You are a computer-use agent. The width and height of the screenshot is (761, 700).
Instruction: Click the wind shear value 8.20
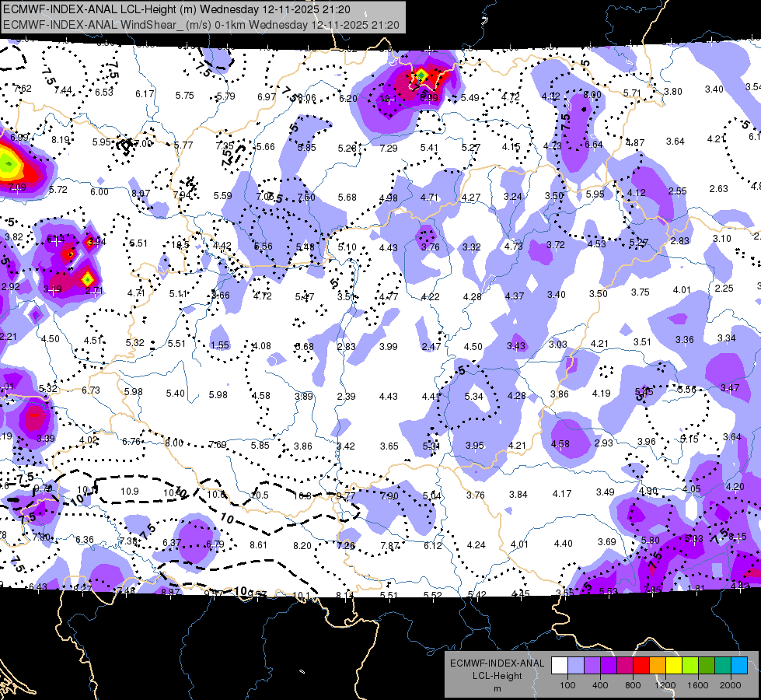302,545
